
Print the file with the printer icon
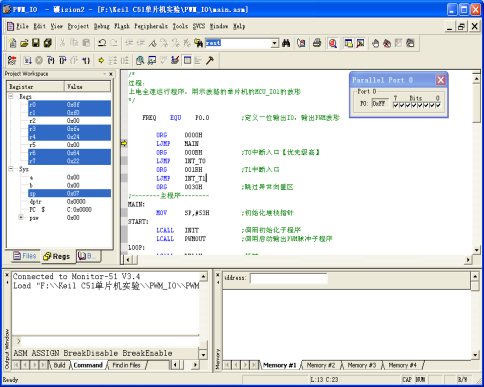(317, 43)
